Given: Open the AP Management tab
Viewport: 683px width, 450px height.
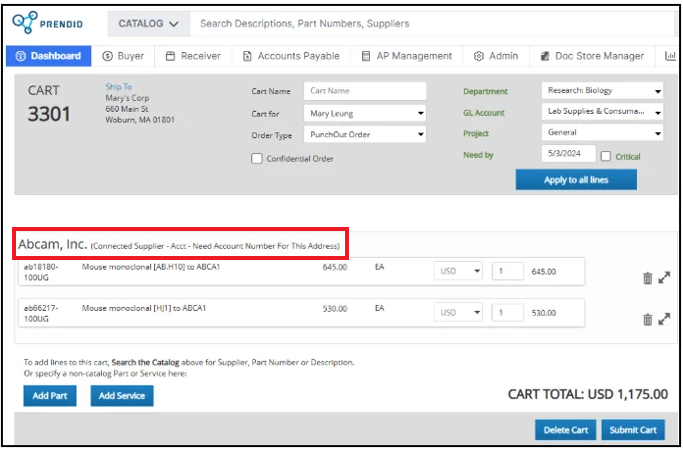Looking at the screenshot, I should click(407, 56).
